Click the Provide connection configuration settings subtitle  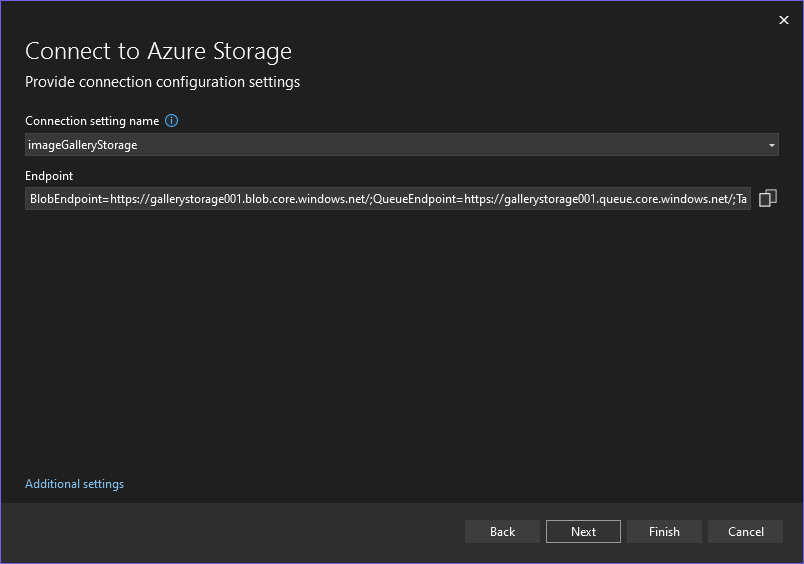[x=162, y=82]
